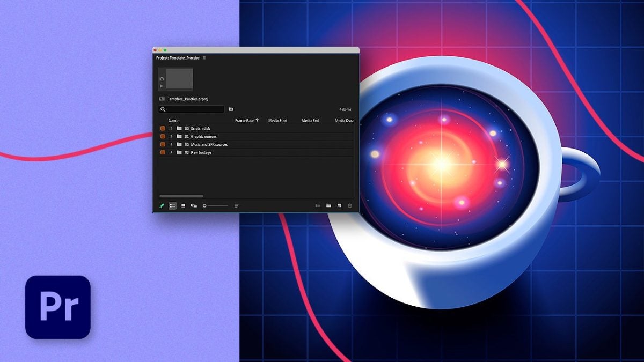Click the Sort Icons button
The image size is (644, 362).
[236, 205]
